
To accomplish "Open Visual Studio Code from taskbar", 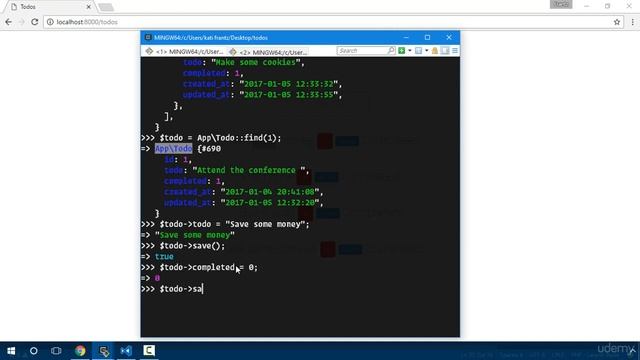I will (126, 351).
